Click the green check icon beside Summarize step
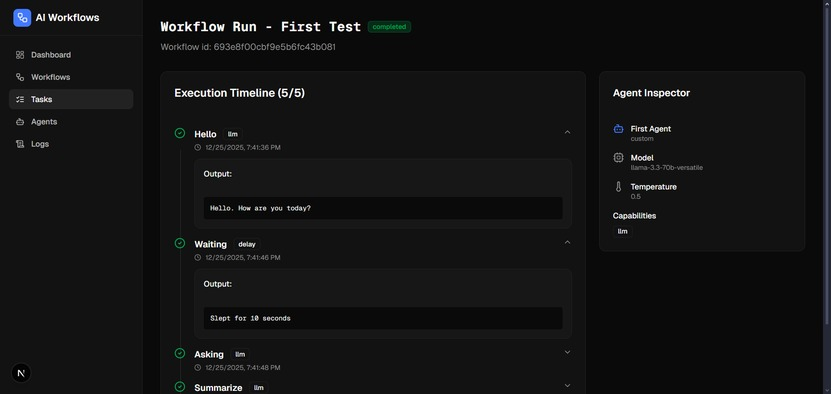The width and height of the screenshot is (831, 394). (x=180, y=387)
